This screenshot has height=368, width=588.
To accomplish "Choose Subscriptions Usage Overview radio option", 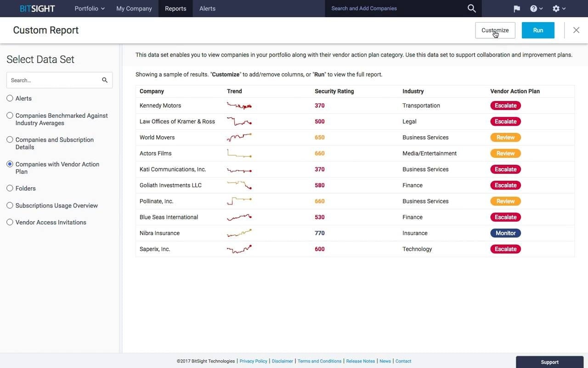I will point(10,205).
